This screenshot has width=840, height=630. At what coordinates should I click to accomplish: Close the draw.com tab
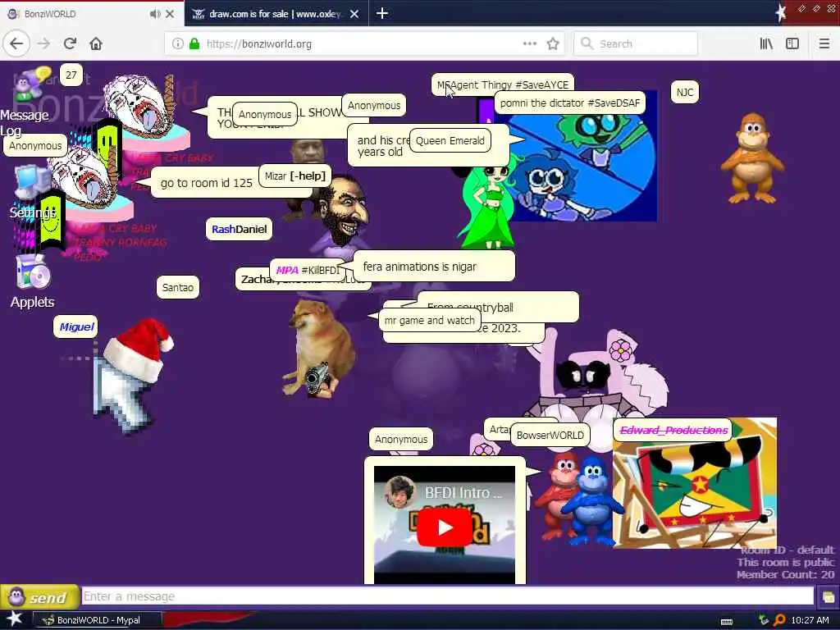pos(354,14)
